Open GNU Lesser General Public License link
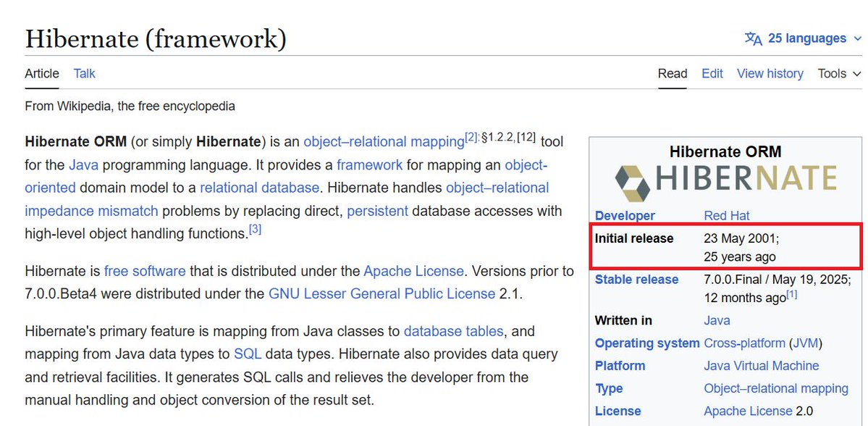 tap(382, 293)
